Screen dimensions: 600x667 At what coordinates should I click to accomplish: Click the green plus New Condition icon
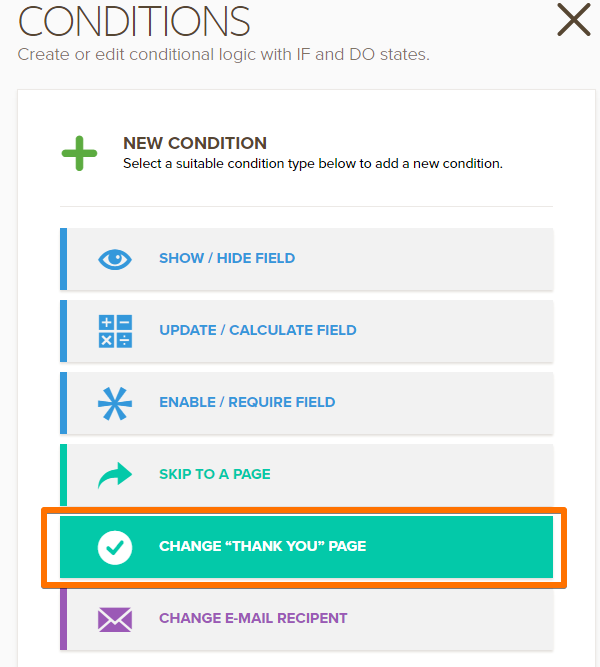pos(80,153)
